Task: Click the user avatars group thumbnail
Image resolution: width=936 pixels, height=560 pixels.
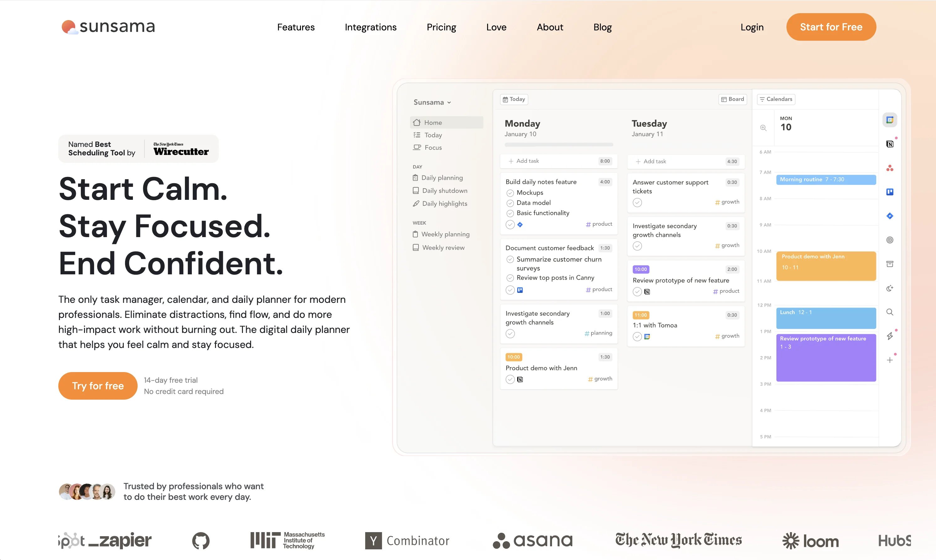Action: [87, 491]
